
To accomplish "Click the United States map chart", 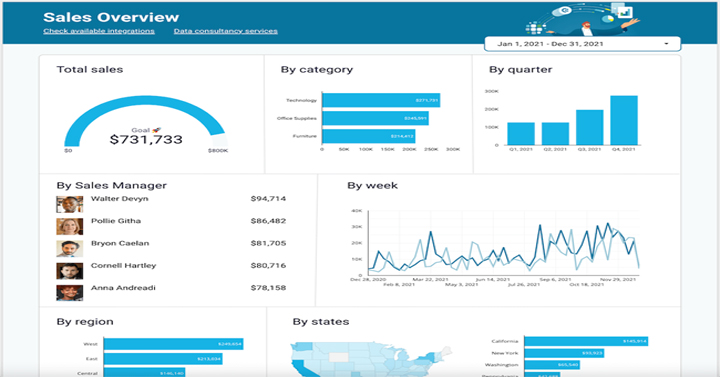I will click(x=371, y=359).
